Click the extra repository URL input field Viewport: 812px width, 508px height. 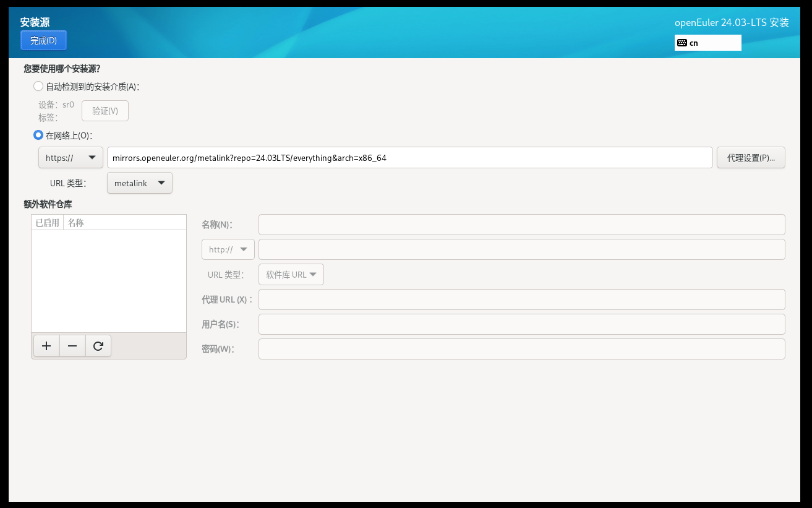pyautogui.click(x=522, y=249)
